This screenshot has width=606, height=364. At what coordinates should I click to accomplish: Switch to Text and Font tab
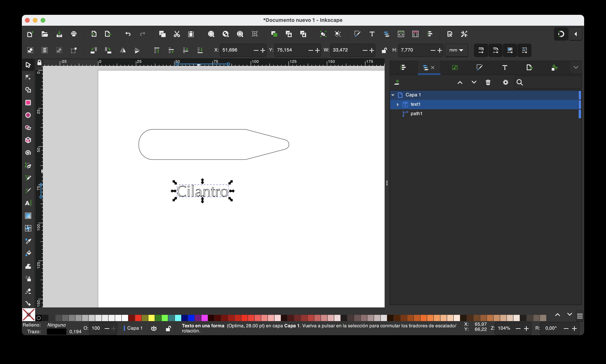pos(505,67)
